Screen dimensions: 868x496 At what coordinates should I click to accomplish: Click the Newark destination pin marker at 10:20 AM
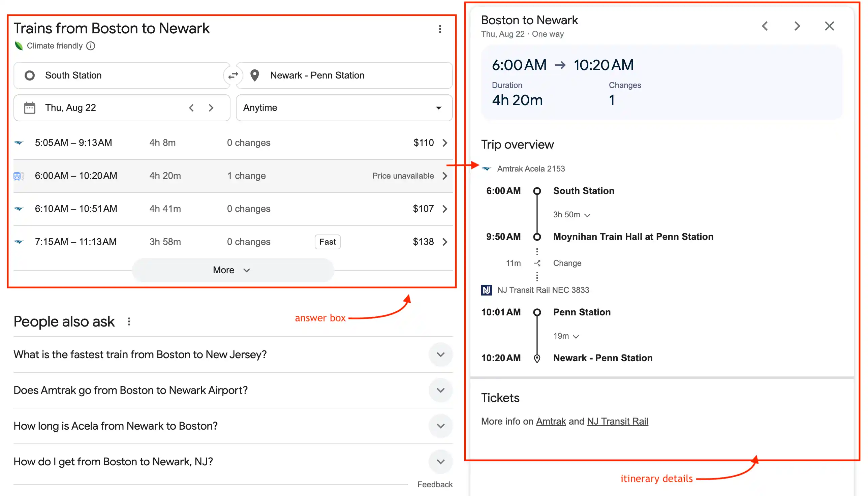(537, 359)
